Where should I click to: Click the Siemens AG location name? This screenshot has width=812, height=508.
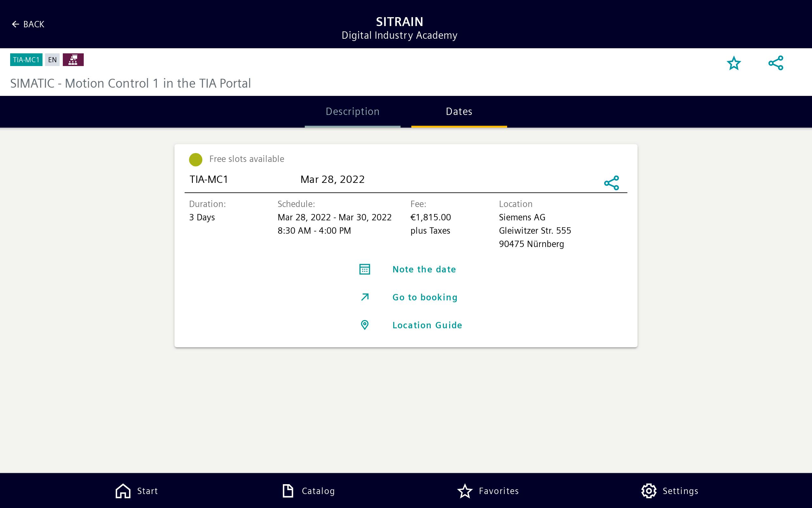tap(522, 217)
